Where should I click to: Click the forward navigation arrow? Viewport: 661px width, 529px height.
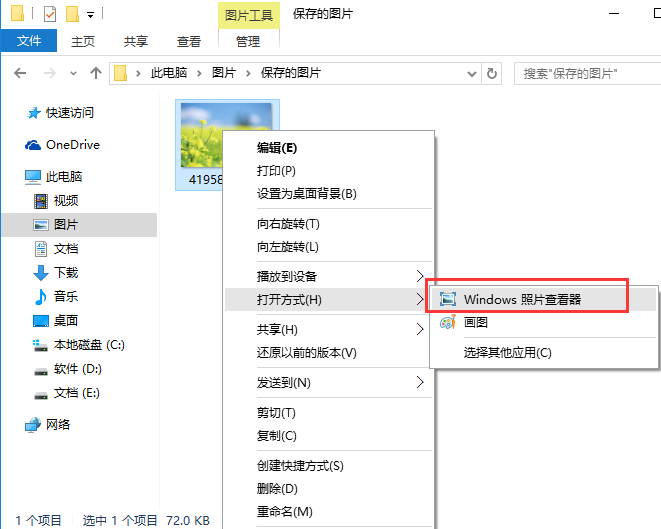click(x=50, y=73)
